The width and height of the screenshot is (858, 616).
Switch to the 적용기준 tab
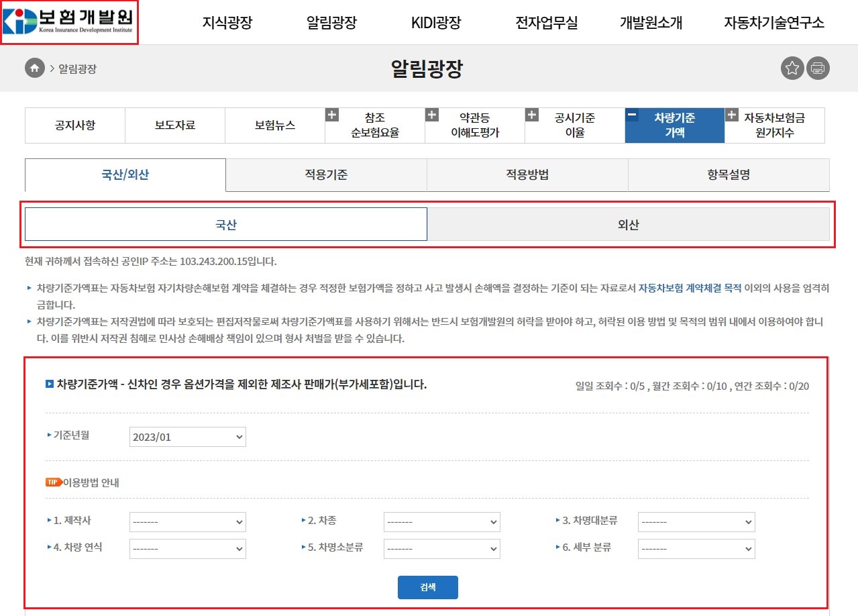326,174
